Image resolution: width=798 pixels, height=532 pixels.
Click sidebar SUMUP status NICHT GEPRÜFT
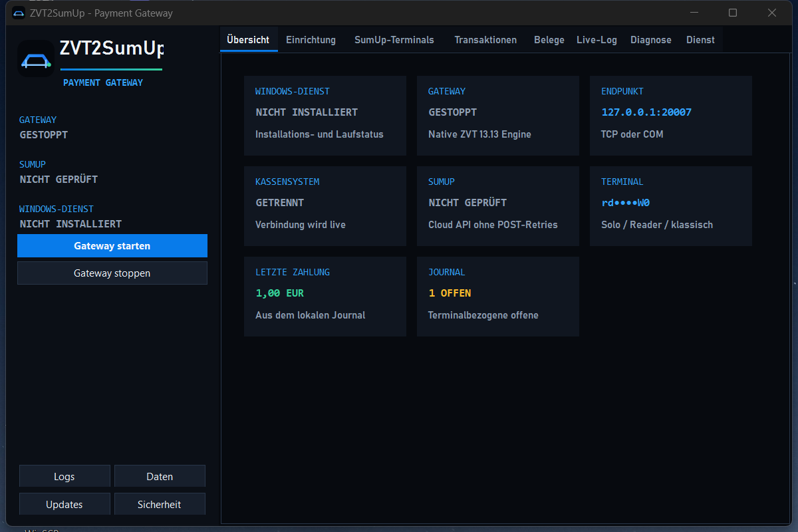[x=59, y=180]
